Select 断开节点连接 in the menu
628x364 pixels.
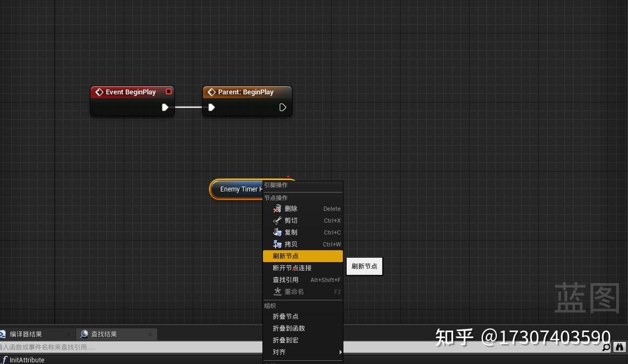pos(293,267)
